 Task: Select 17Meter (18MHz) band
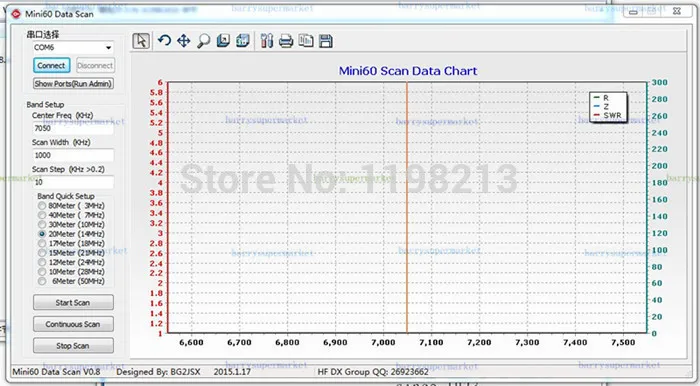pyautogui.click(x=72, y=244)
